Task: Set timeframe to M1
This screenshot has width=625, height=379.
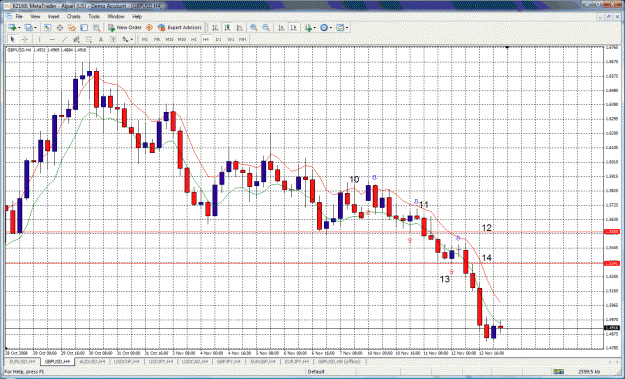Action: click(145, 39)
